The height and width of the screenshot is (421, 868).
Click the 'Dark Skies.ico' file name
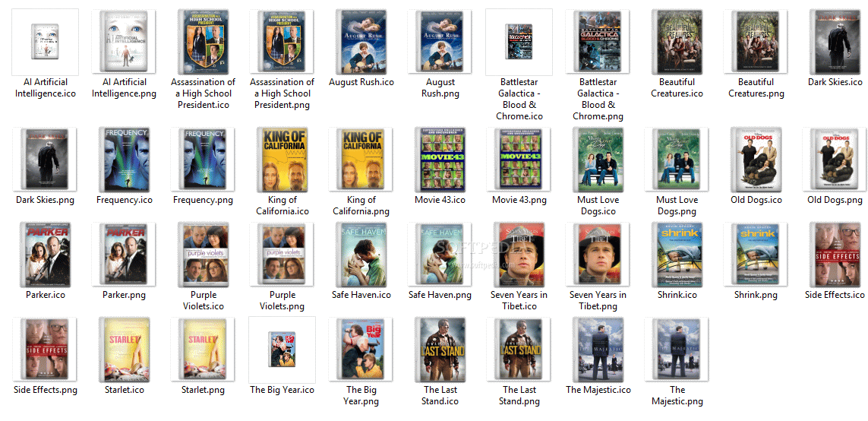[x=835, y=82]
